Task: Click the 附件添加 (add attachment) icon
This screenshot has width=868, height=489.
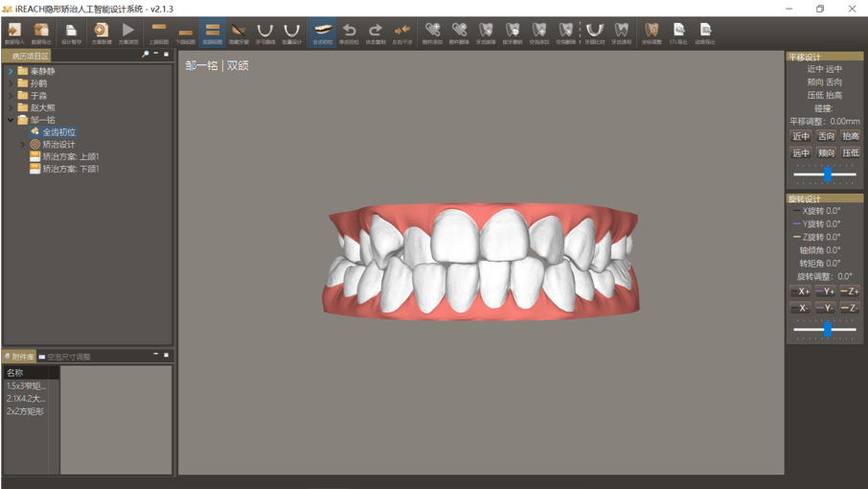Action: coord(432,33)
